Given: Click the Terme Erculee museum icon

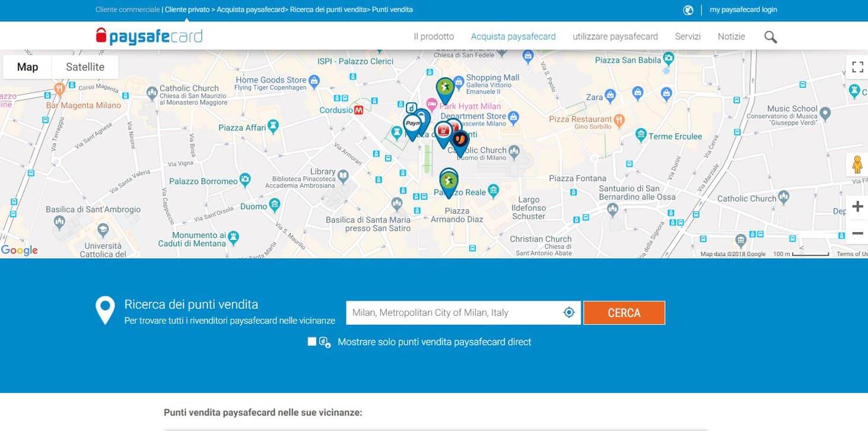Looking at the screenshot, I should coord(641,135).
